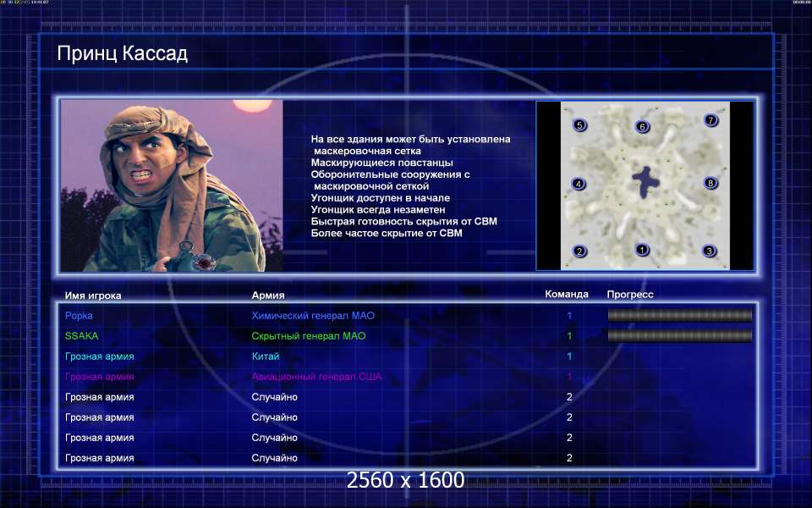Click the line 'Оборонительные сооружения с'

[x=390, y=174]
